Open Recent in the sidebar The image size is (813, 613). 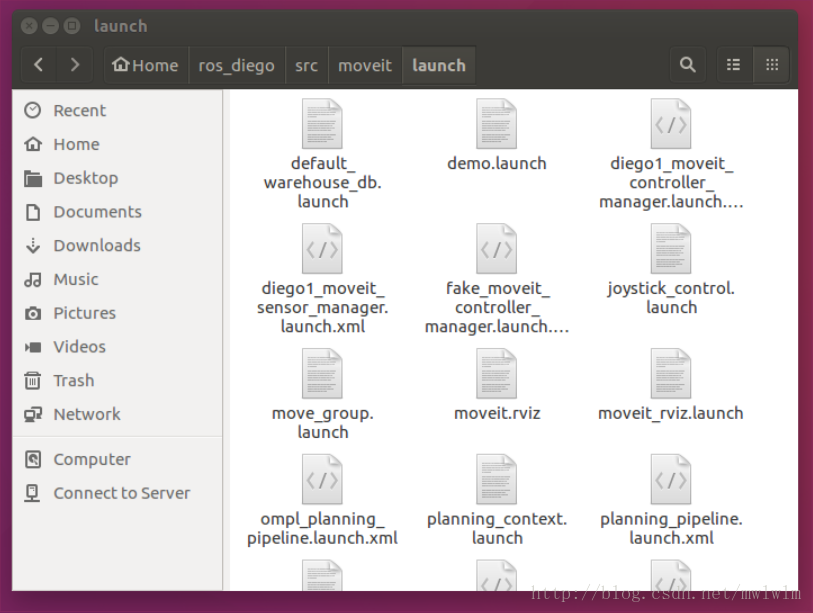(118, 110)
